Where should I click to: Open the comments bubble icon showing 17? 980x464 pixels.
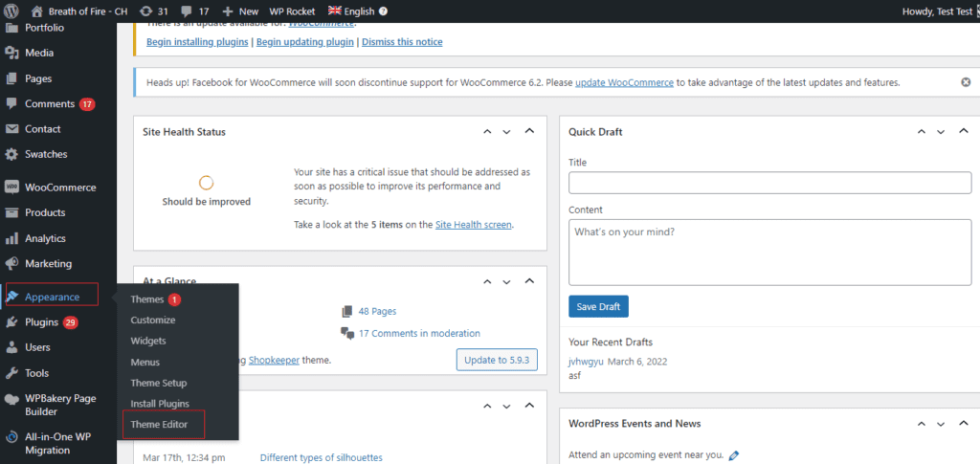click(187, 11)
